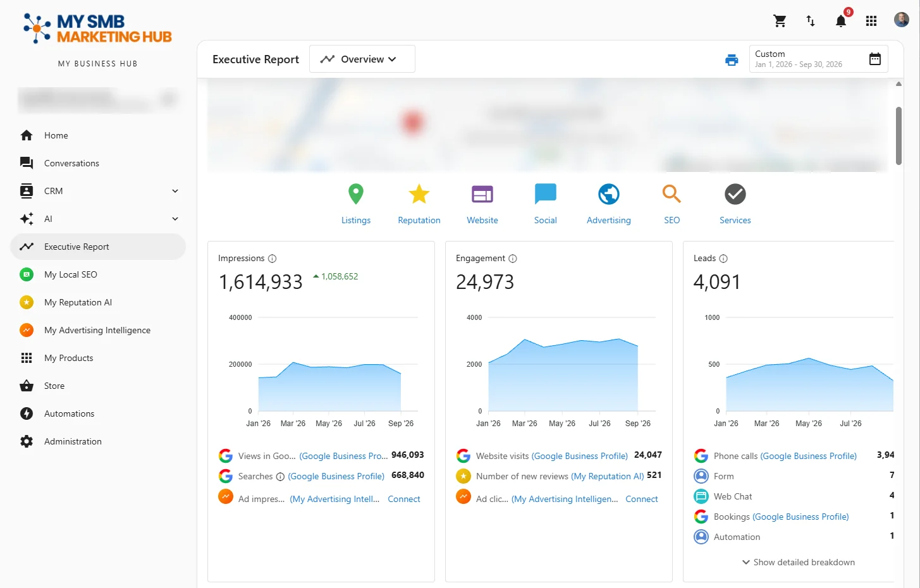Open notifications bell with 9 badge
This screenshot has height=588, width=920.
coord(842,20)
